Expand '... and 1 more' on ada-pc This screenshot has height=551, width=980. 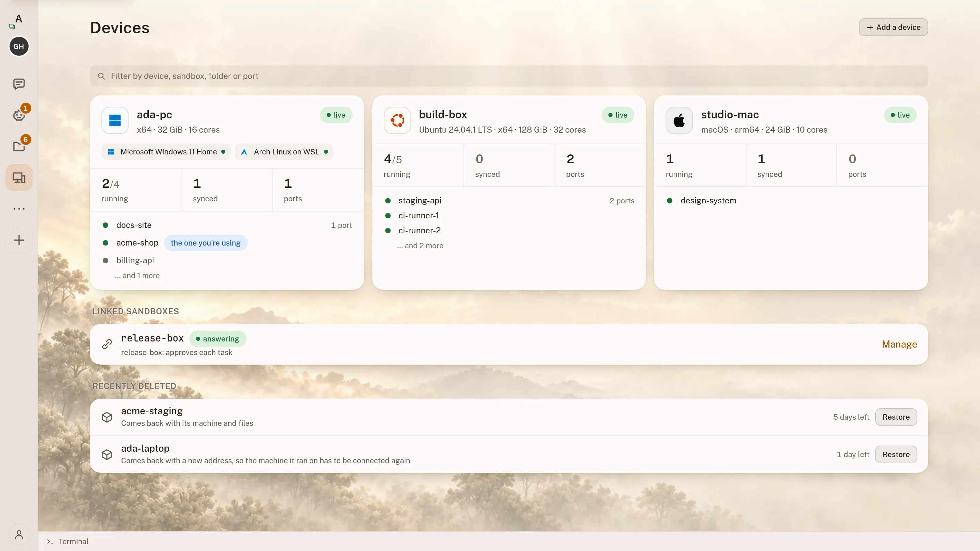point(137,276)
